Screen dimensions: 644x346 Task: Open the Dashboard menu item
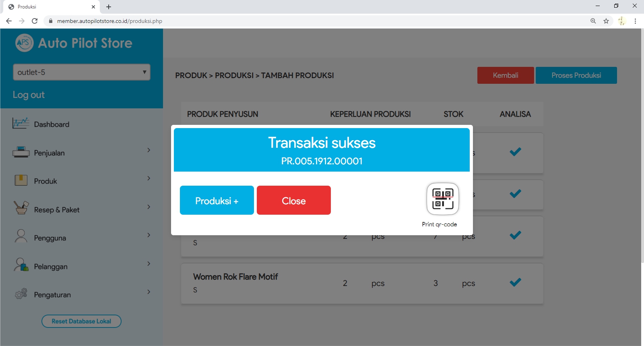[x=52, y=124]
